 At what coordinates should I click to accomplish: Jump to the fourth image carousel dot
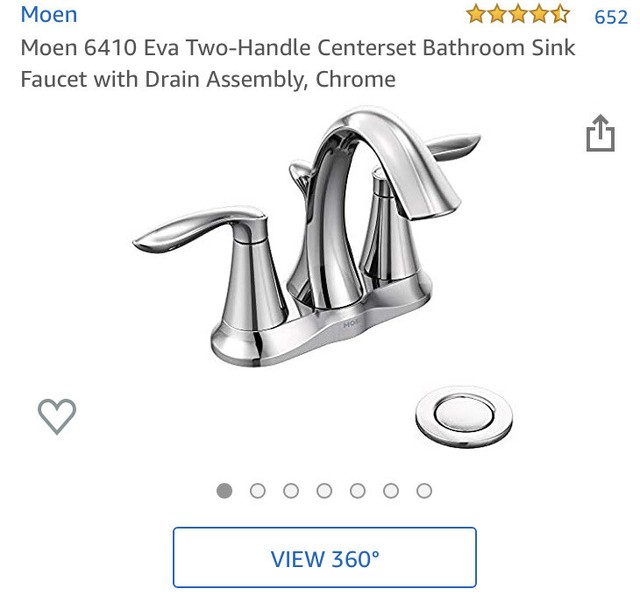[324, 491]
